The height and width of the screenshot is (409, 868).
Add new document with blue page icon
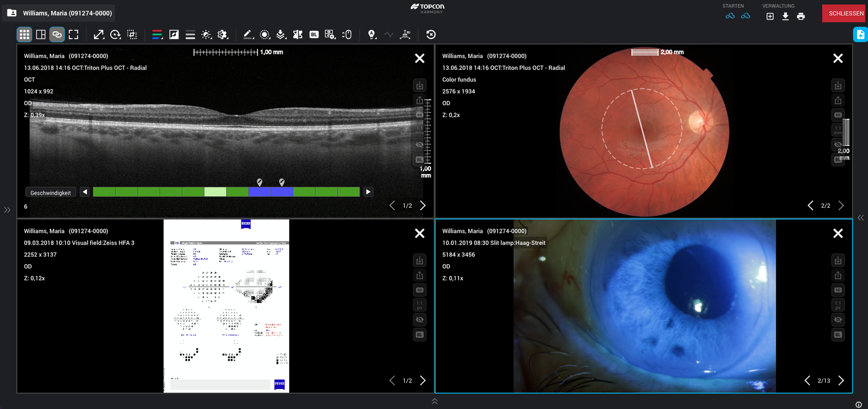[x=860, y=35]
